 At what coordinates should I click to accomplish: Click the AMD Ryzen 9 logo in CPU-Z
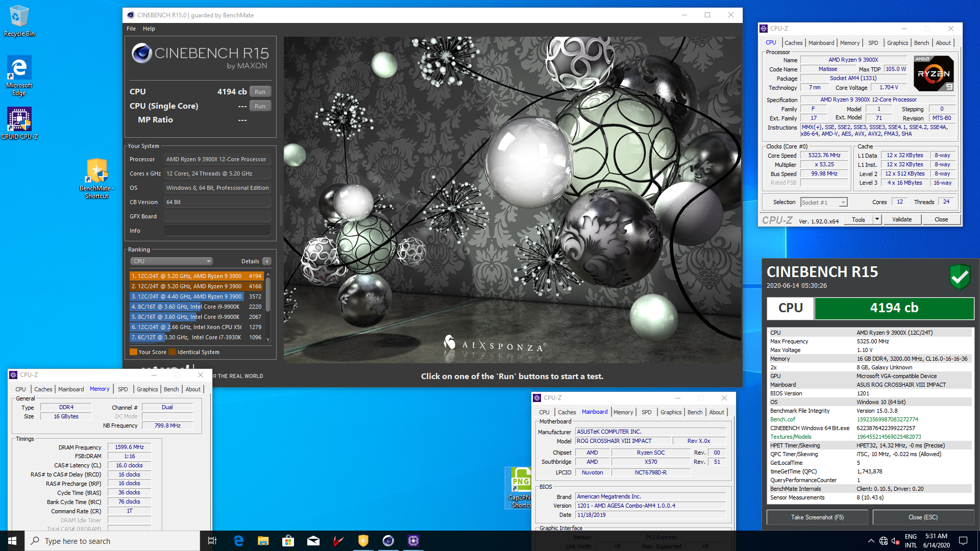933,73
